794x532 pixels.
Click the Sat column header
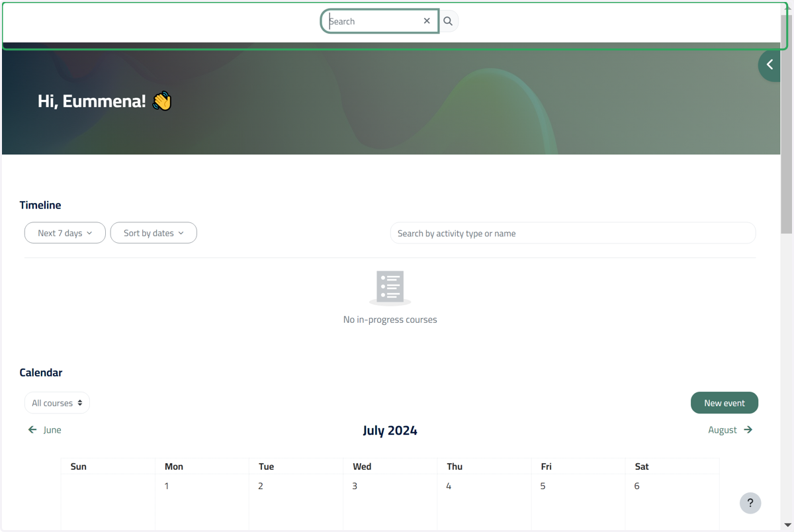pyautogui.click(x=642, y=466)
